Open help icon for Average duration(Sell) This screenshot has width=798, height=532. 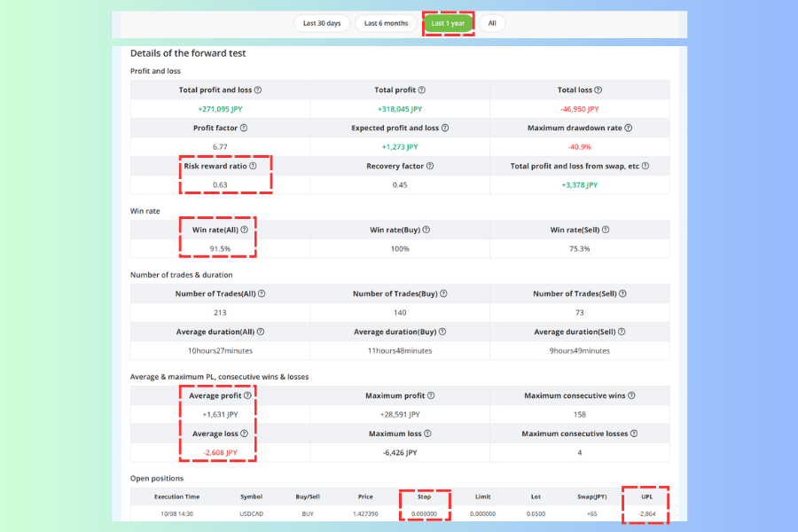(622, 332)
